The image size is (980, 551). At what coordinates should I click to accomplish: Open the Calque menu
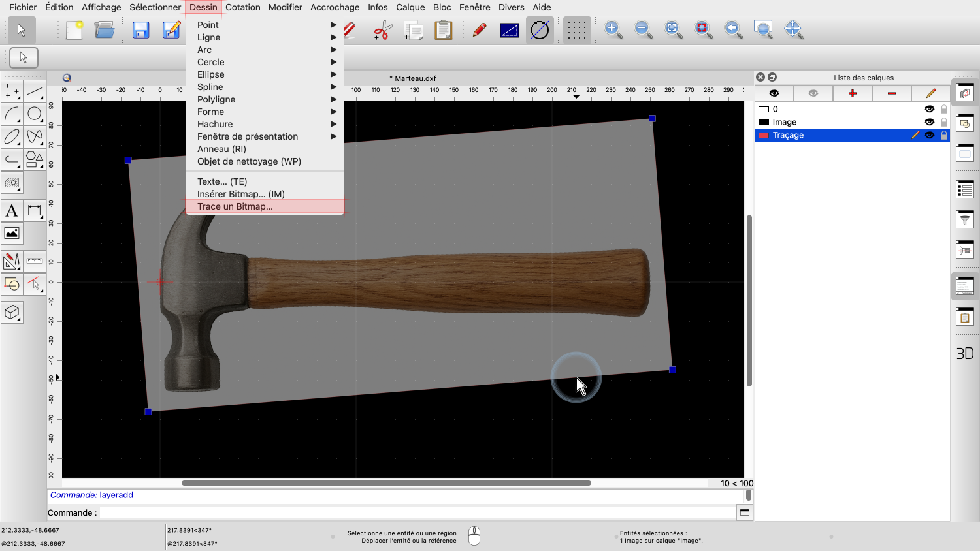410,7
